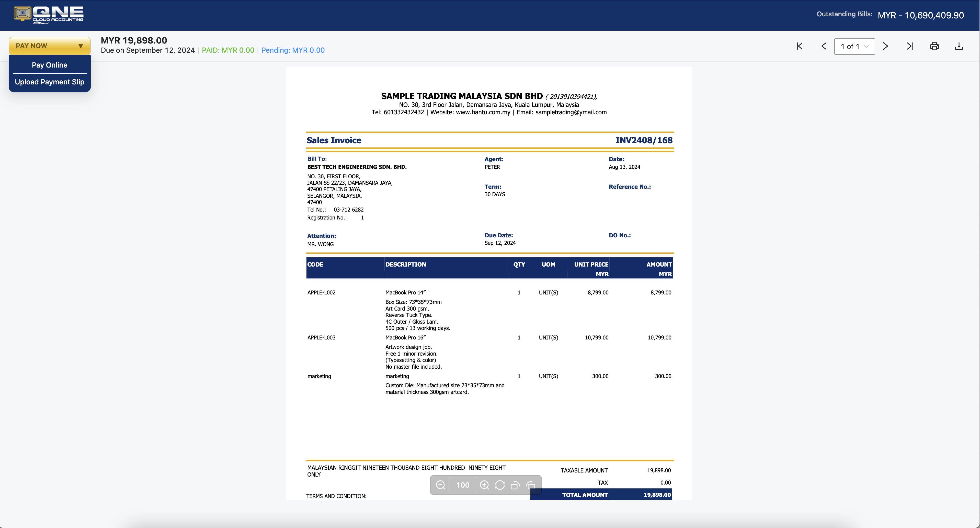Click the Pending MYR 0.00 label
The image size is (980, 528).
point(293,50)
